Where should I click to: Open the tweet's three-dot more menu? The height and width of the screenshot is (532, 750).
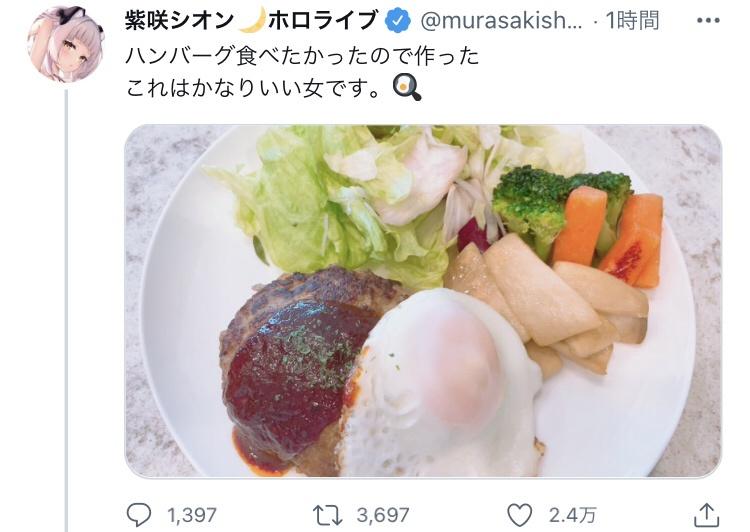coord(708,21)
